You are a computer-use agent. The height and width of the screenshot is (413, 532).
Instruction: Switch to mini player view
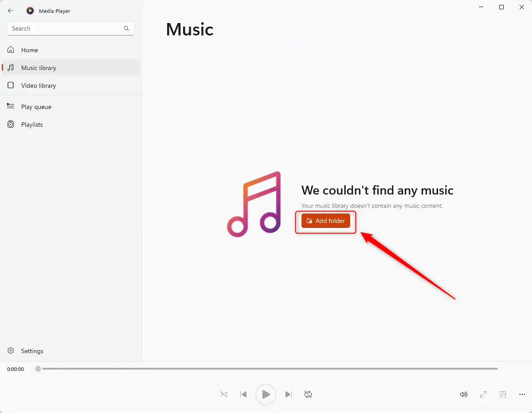pyautogui.click(x=503, y=394)
